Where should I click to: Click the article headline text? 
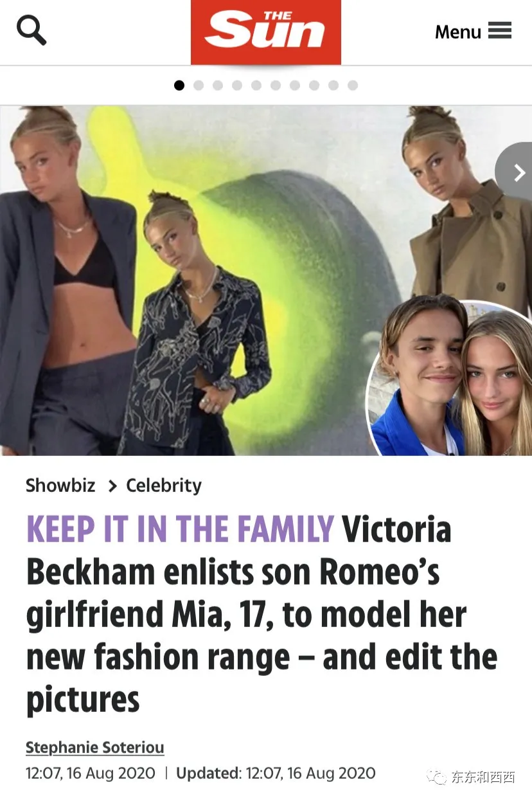coord(262,614)
